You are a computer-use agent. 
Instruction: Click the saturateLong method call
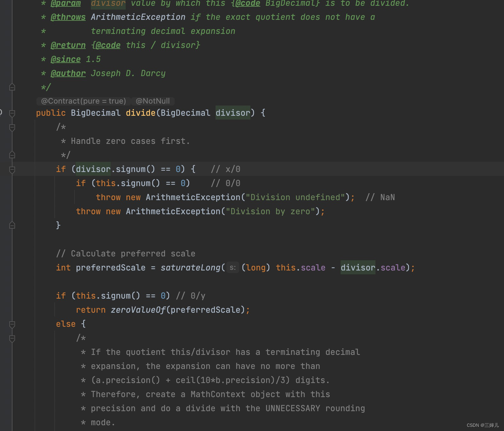[x=190, y=268]
